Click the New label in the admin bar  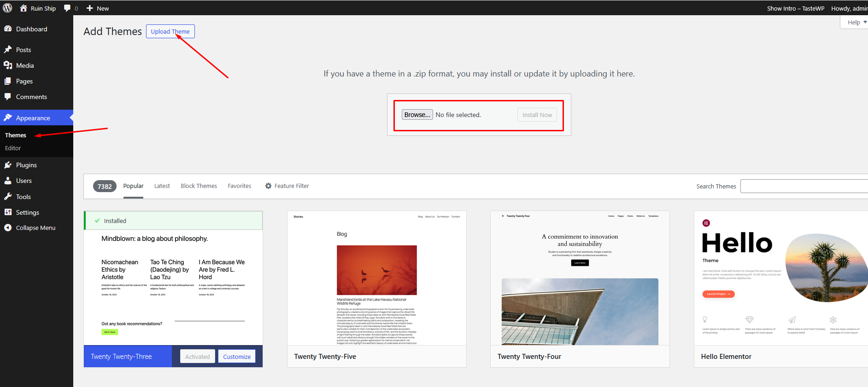(x=103, y=8)
